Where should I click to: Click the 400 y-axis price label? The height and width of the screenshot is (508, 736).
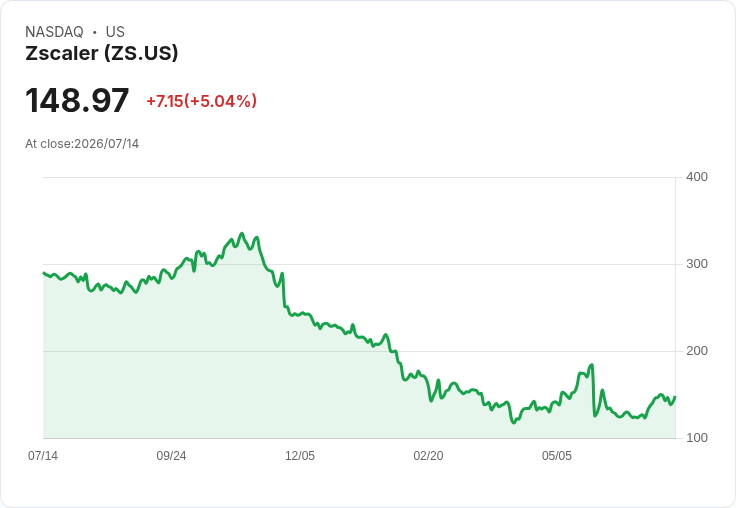(x=697, y=177)
